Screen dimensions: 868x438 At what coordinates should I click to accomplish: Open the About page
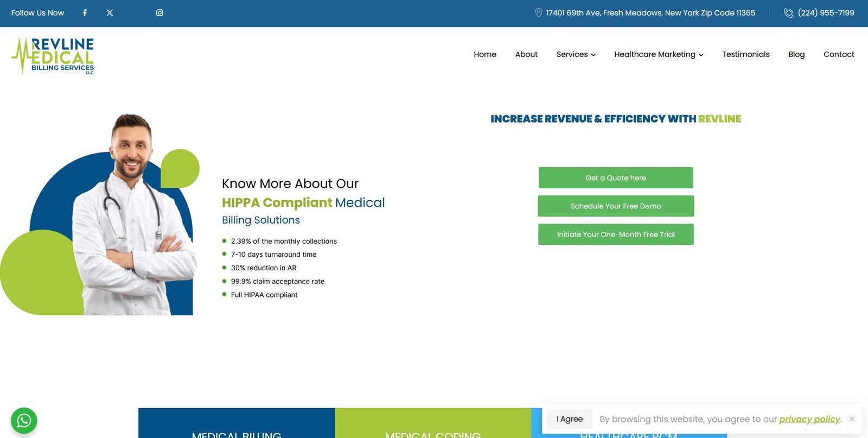pos(526,54)
